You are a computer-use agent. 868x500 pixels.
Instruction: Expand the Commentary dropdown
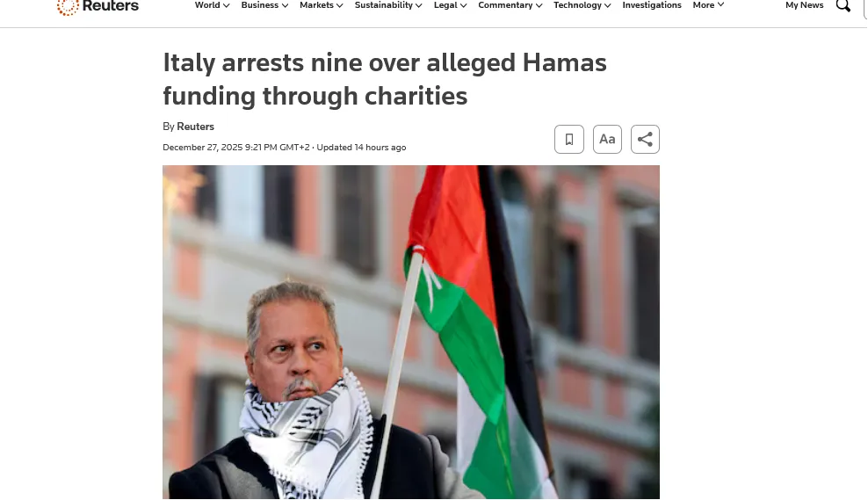510,5
